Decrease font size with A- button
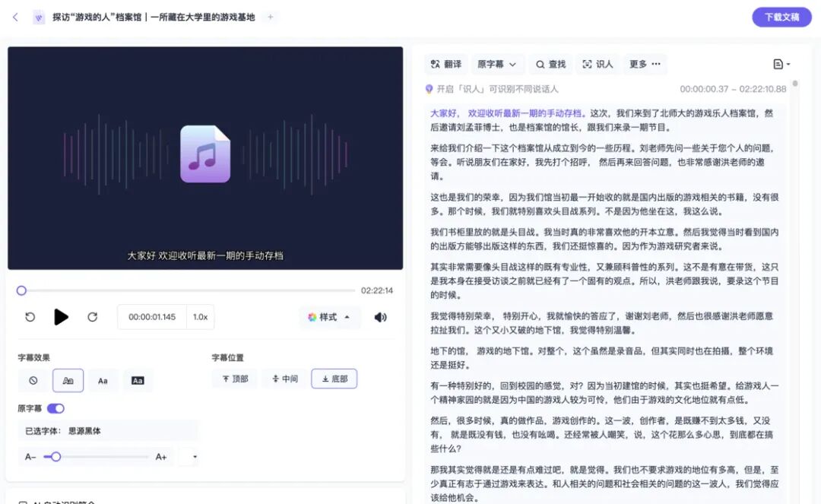 click(30, 457)
